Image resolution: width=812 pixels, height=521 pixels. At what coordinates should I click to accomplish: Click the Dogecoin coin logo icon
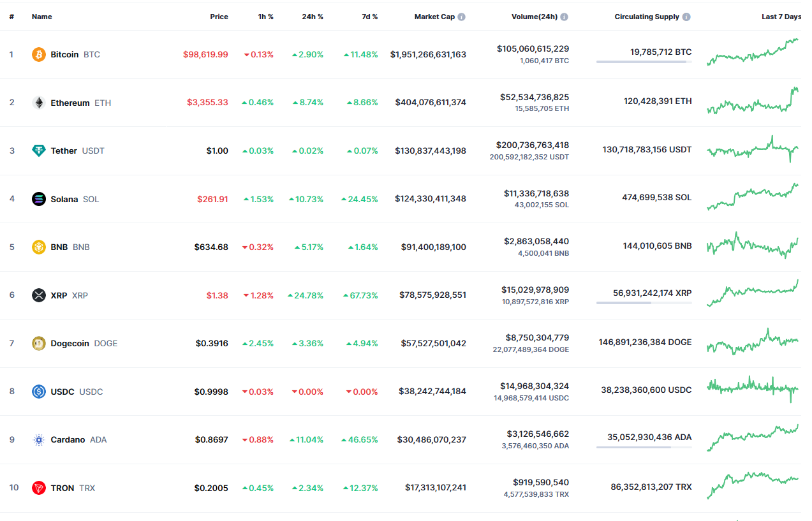pyautogui.click(x=39, y=343)
